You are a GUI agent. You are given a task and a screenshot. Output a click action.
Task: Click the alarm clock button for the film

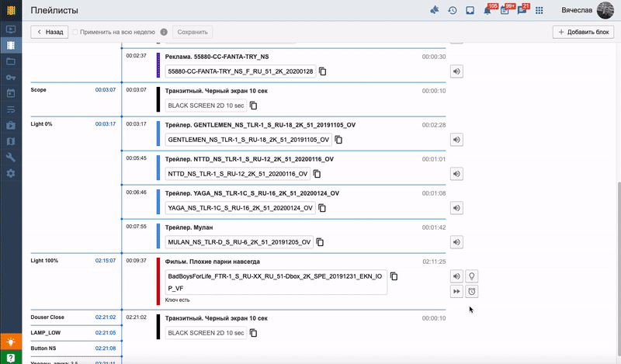[x=472, y=292]
